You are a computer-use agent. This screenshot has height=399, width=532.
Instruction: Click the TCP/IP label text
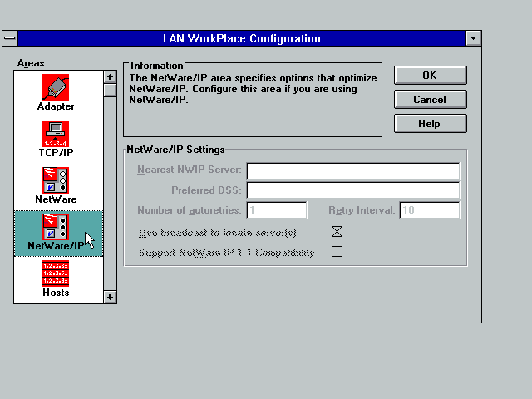56,153
